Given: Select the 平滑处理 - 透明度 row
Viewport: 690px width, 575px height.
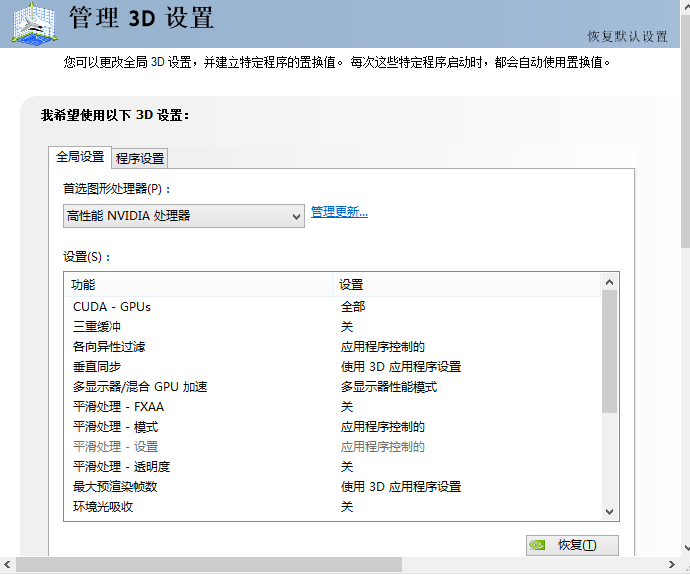Looking at the screenshot, I should point(333,467).
